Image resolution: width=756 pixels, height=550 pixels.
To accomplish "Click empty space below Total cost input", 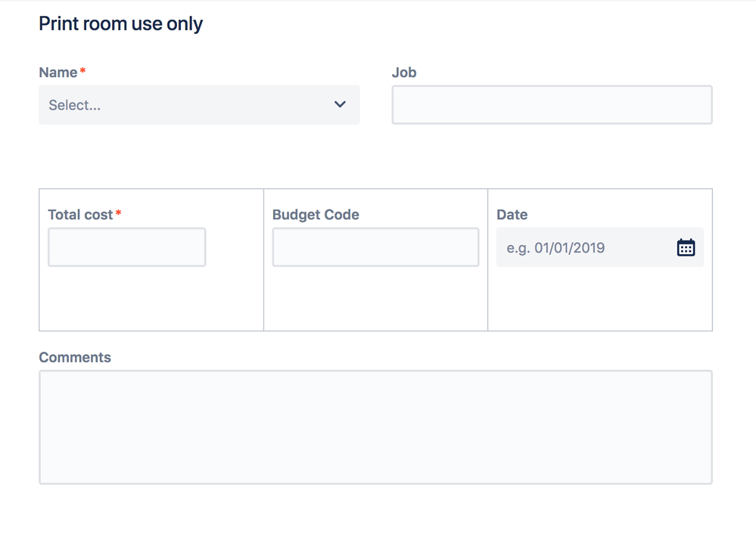I will [x=151, y=299].
